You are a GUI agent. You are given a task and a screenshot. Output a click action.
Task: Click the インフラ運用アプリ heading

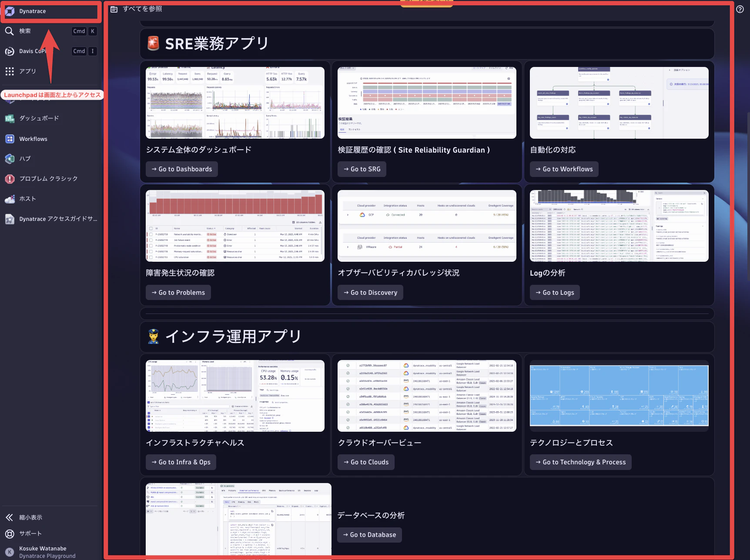233,337
